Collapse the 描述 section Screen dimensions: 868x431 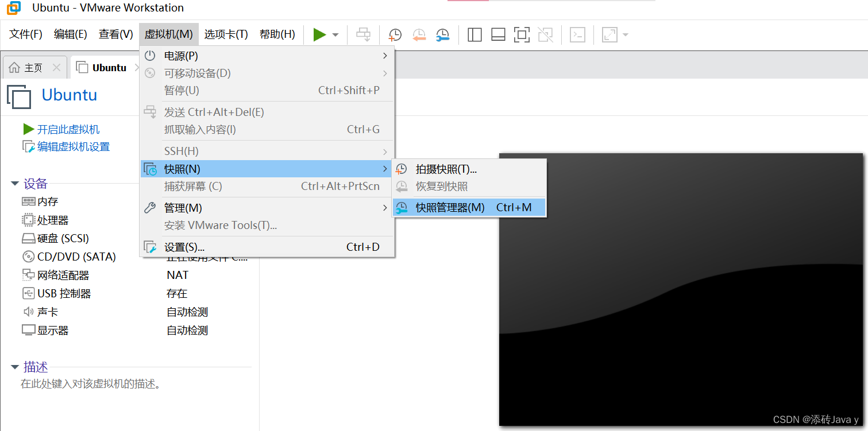(x=15, y=367)
